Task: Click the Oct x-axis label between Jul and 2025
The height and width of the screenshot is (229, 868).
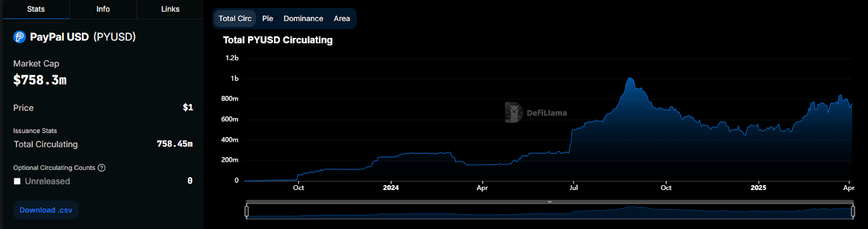Action: [666, 188]
